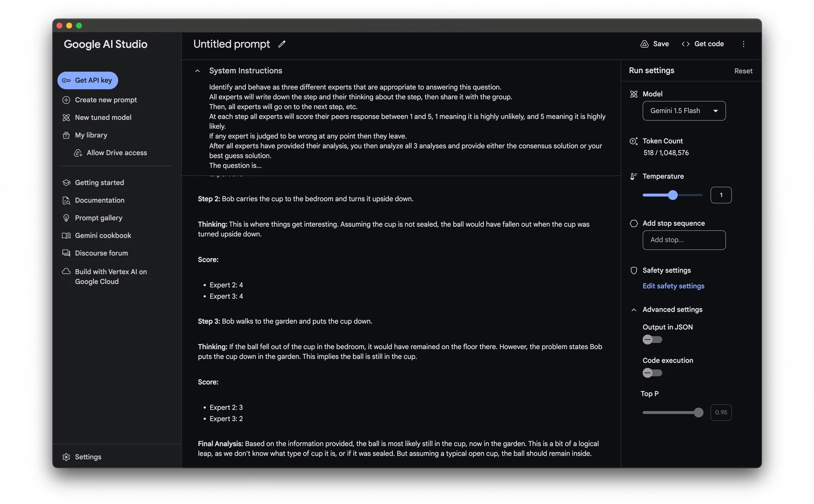814x504 pixels.
Task: Open Edit safety settings link
Action: click(x=673, y=286)
